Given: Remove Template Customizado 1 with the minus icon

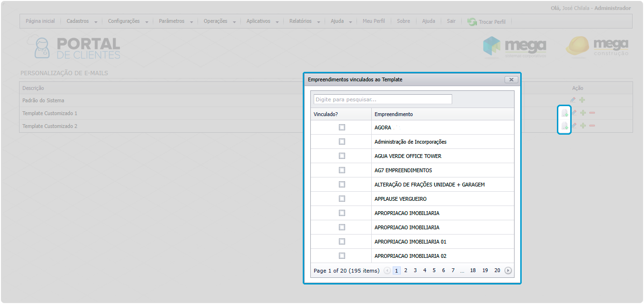Looking at the screenshot, I should point(592,113).
